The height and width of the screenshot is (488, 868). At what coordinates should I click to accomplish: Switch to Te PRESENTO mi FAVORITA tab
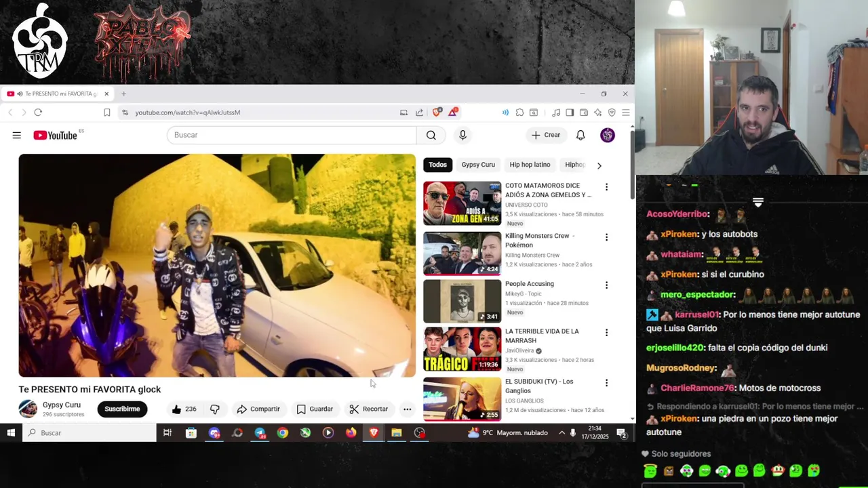(58, 94)
